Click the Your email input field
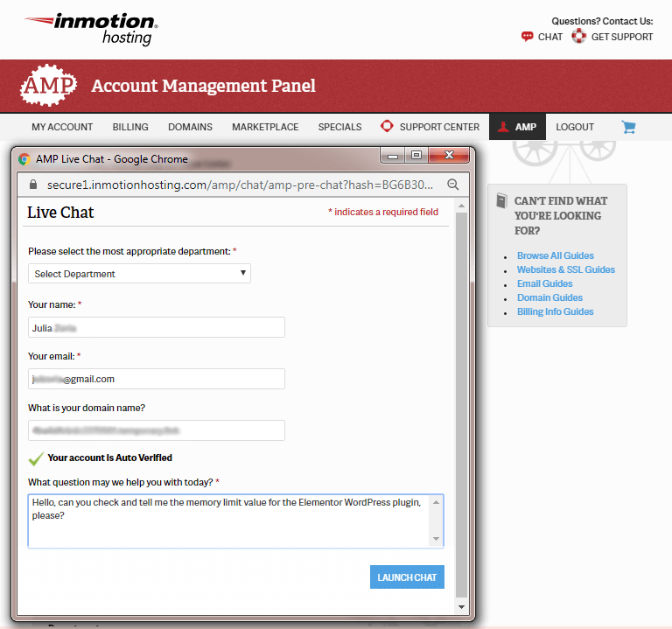Viewport: 672px width, 629px height. (x=157, y=379)
